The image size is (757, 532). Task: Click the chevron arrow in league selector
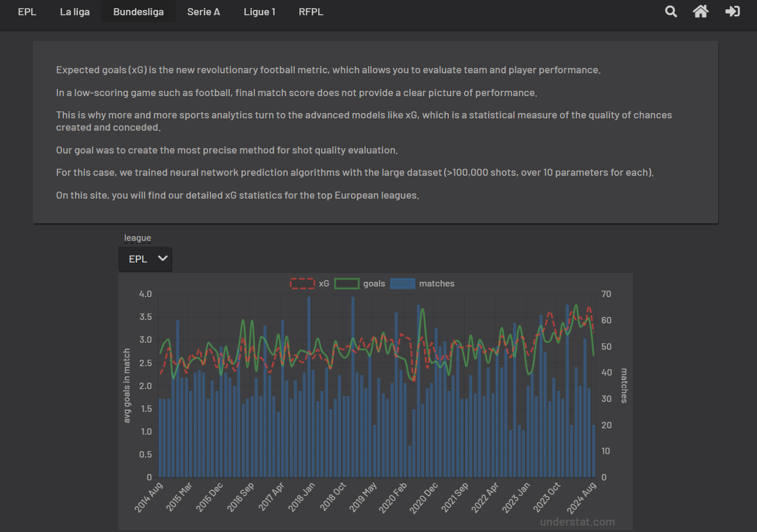163,258
